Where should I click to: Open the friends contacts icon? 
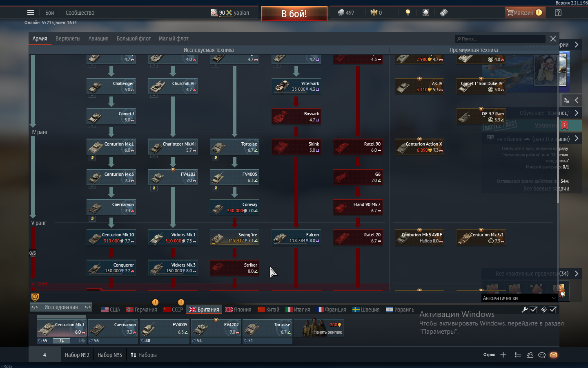[530, 355]
